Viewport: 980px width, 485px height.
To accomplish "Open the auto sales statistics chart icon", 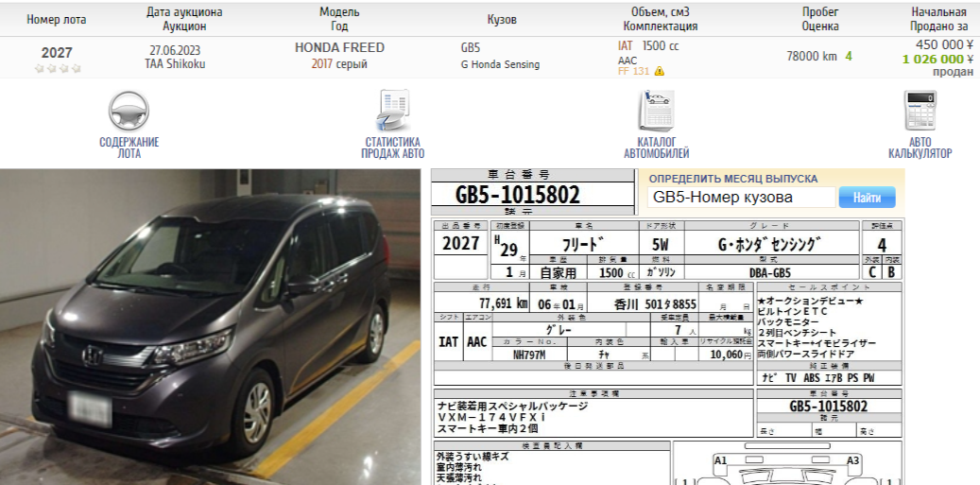I will [x=392, y=112].
